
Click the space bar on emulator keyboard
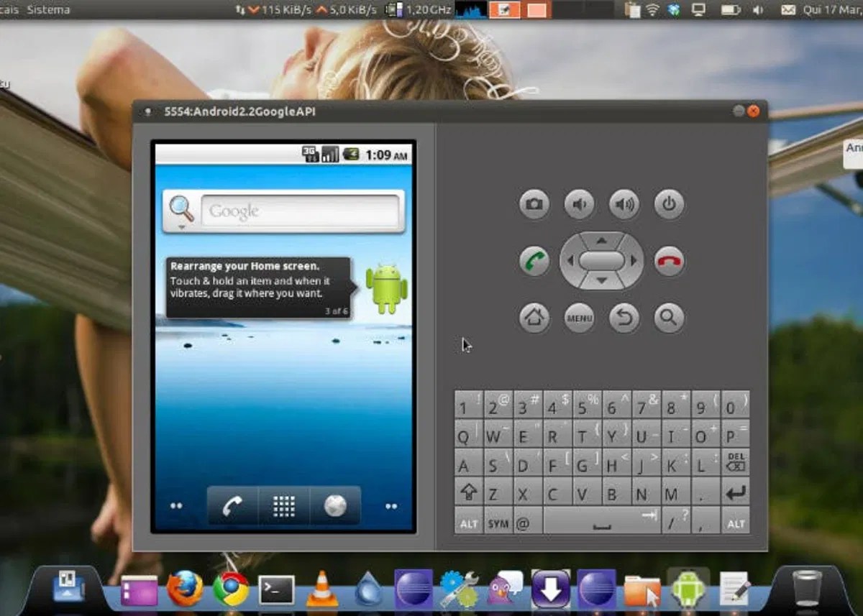602,521
